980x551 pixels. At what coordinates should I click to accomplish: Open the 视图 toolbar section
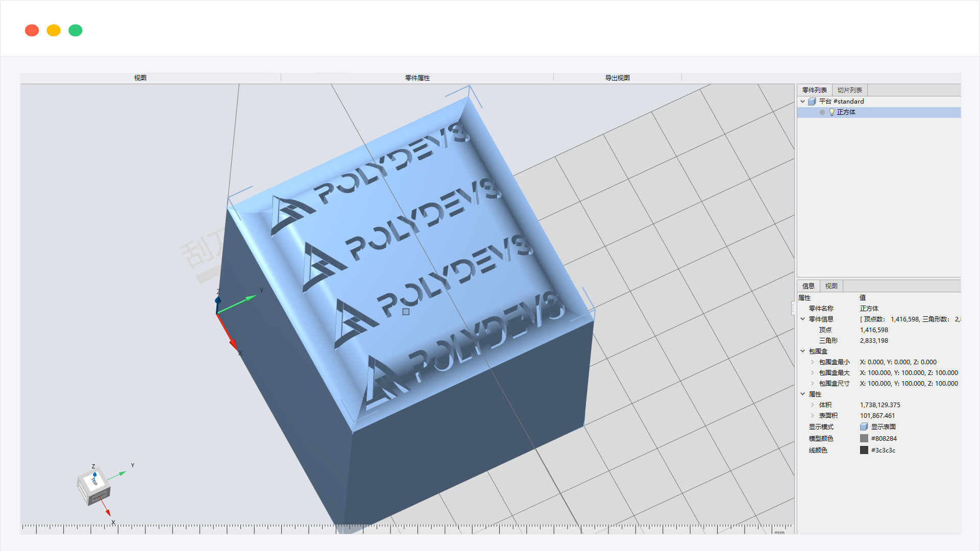click(140, 78)
